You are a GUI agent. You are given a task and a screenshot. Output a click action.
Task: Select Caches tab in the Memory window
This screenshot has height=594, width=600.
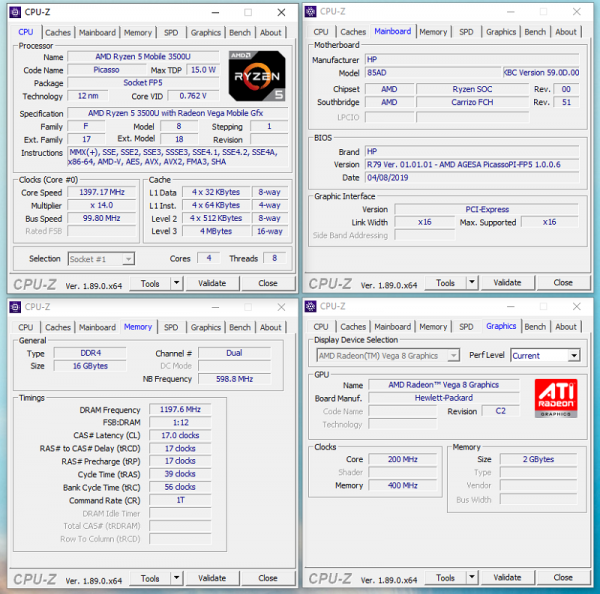[58, 327]
